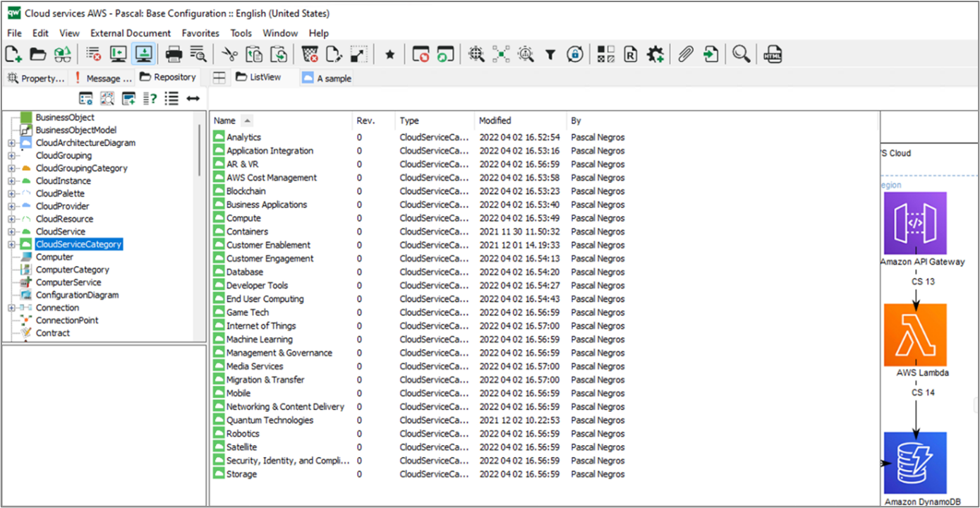Select the Machine Learning list entry
Screen dimensions: 980x508
(259, 339)
